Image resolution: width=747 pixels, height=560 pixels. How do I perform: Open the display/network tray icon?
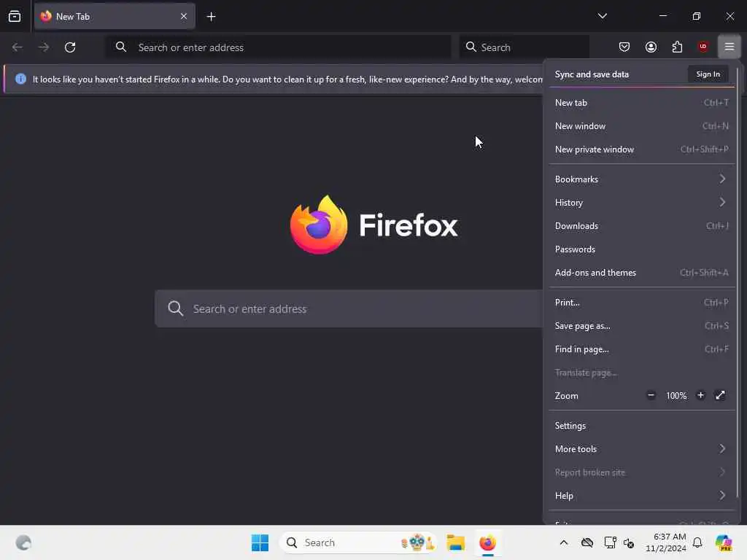[611, 542]
